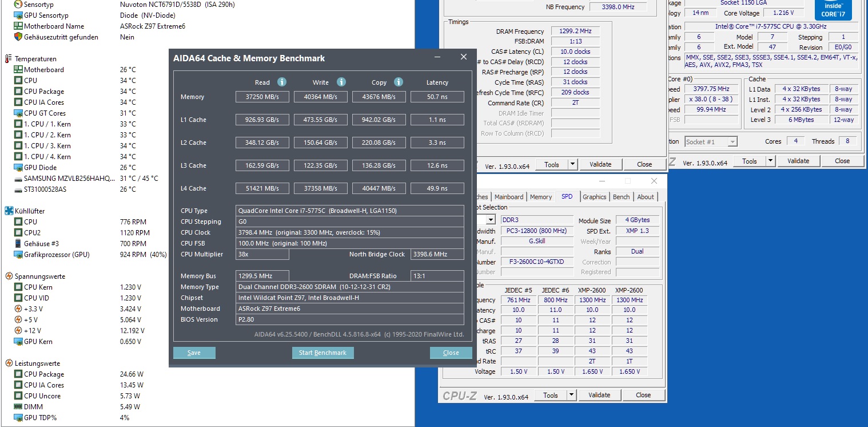Click the Core Voltage value 1.216 V

pos(783,13)
